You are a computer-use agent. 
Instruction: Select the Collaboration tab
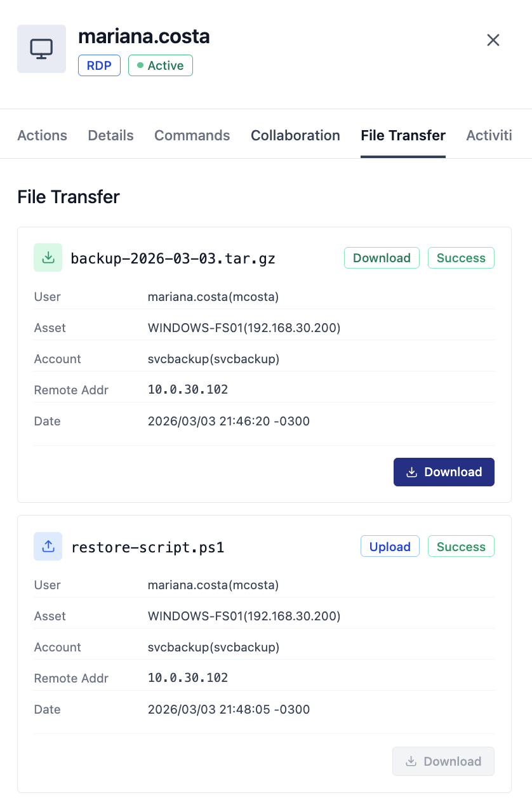click(x=295, y=135)
